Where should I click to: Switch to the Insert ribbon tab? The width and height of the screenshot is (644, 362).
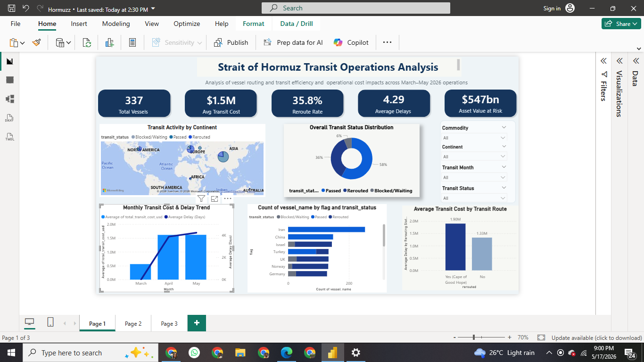tap(79, 24)
